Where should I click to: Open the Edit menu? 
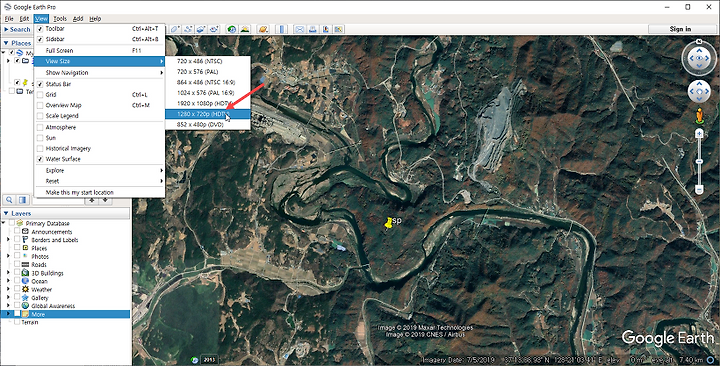[24, 19]
